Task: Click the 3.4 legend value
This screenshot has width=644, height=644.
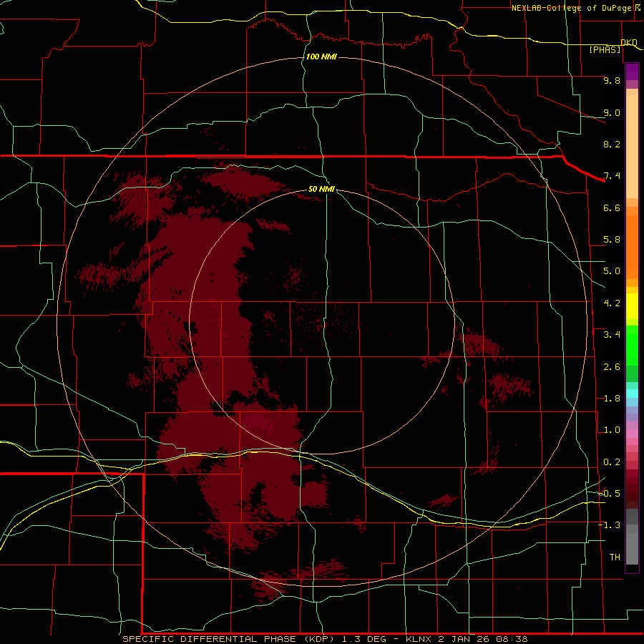Action: tap(612, 335)
